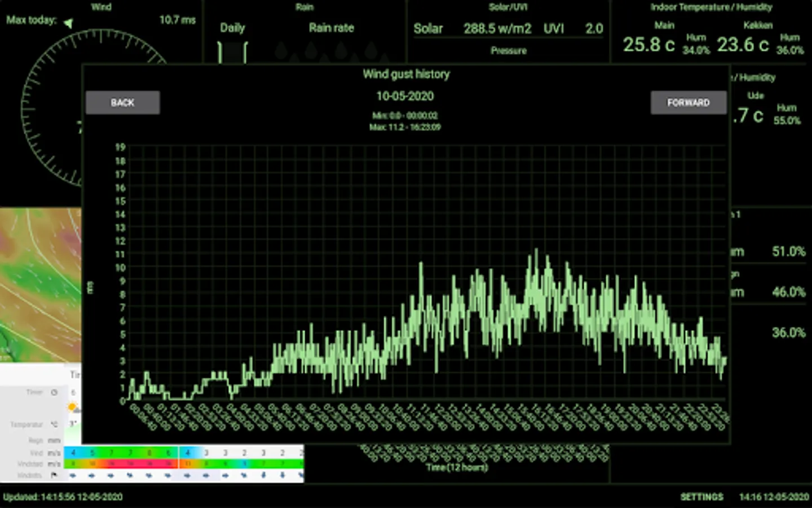Click the wind gust peak on the graph

pyautogui.click(x=536, y=250)
